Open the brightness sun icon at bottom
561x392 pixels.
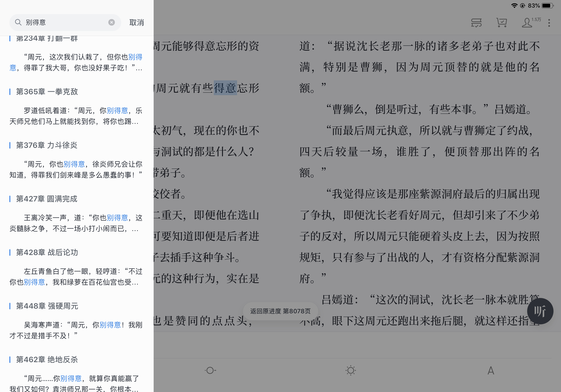(351, 370)
